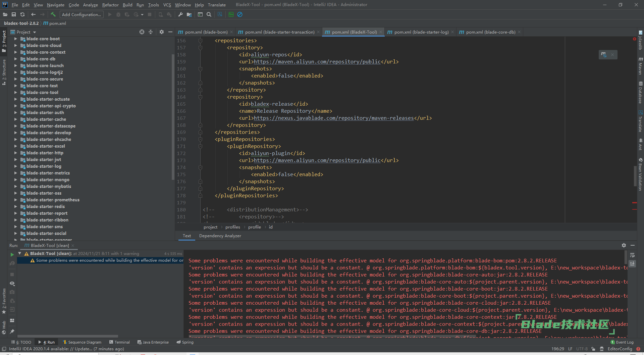The width and height of the screenshot is (644, 355).
Task: Toggle the Structure tool window
Action: [4, 72]
